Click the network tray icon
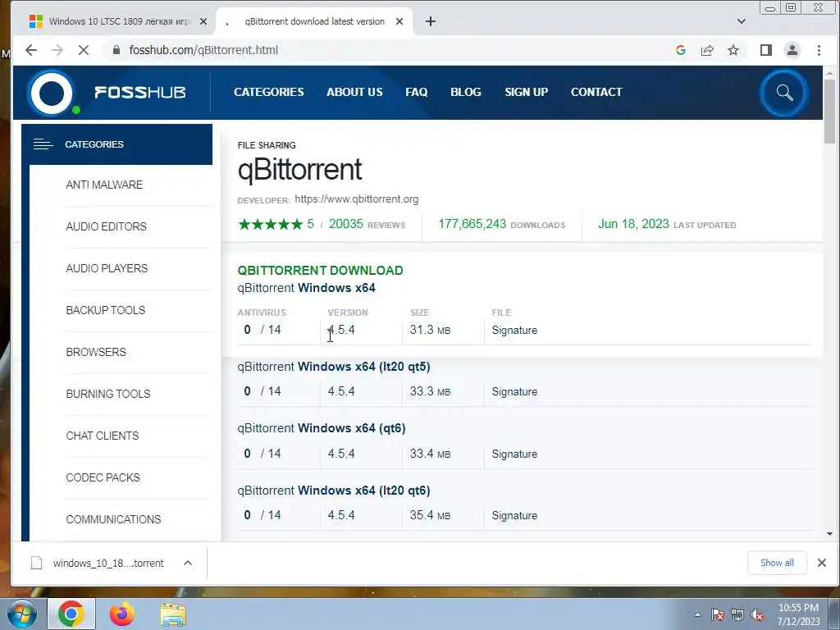 737,614
